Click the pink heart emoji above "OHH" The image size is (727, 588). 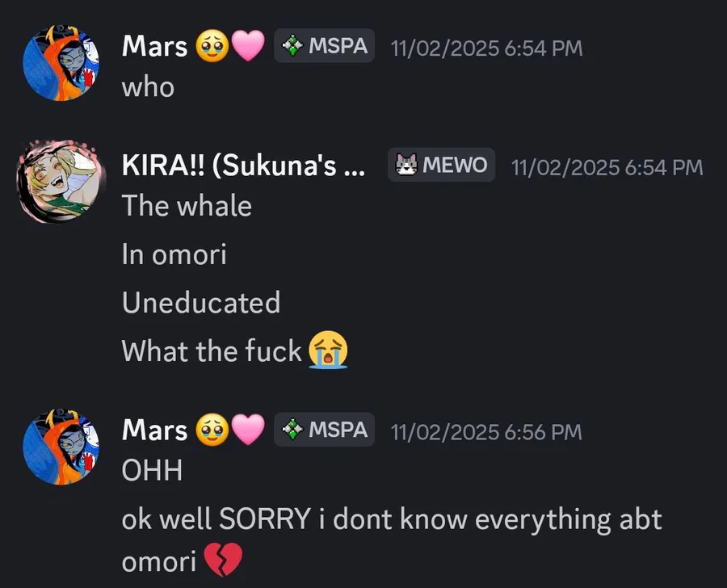pyautogui.click(x=248, y=431)
